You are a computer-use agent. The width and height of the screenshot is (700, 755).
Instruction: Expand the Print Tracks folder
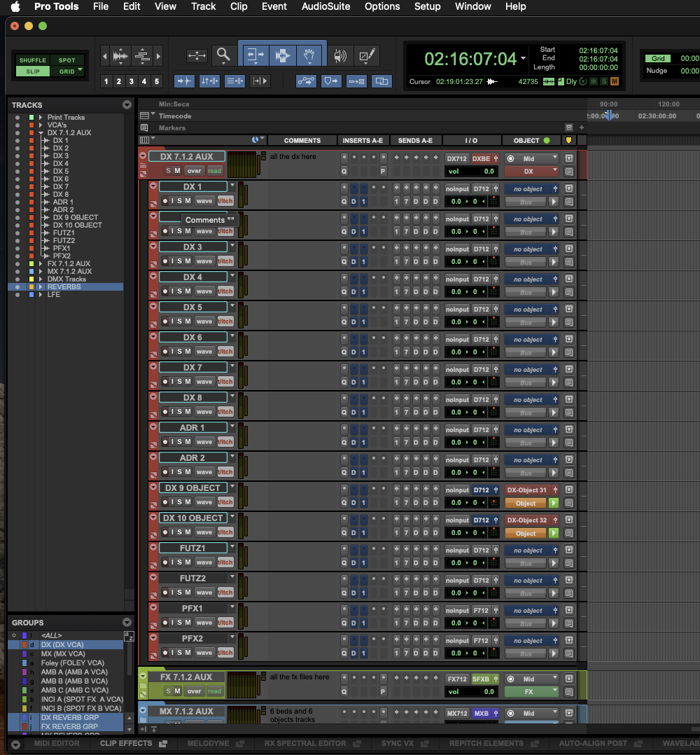point(41,117)
